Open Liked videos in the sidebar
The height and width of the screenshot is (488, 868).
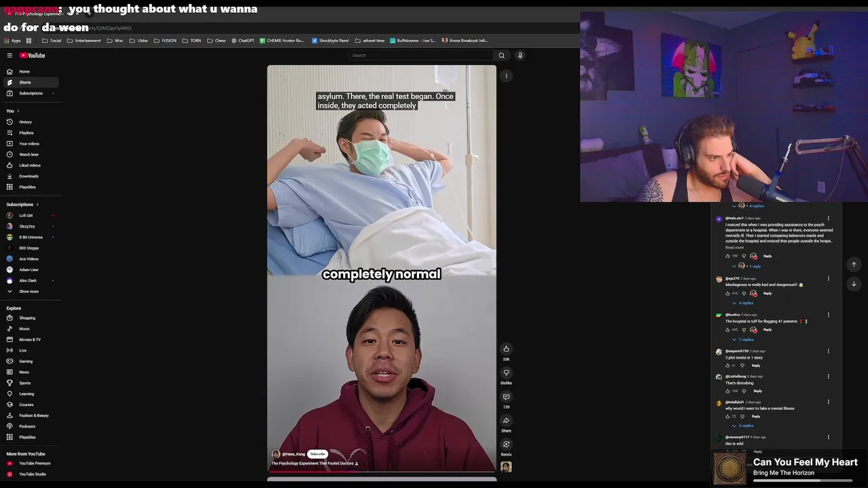[x=30, y=165]
